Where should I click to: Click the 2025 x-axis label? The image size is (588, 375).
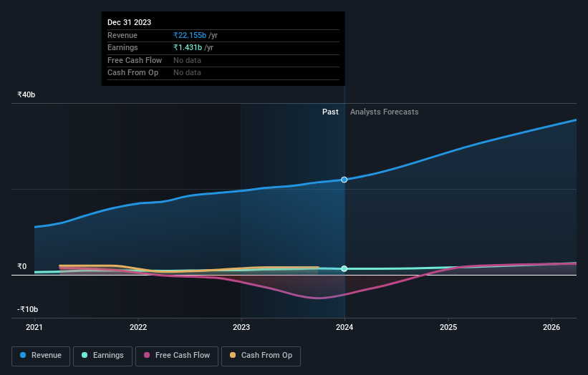(448, 327)
